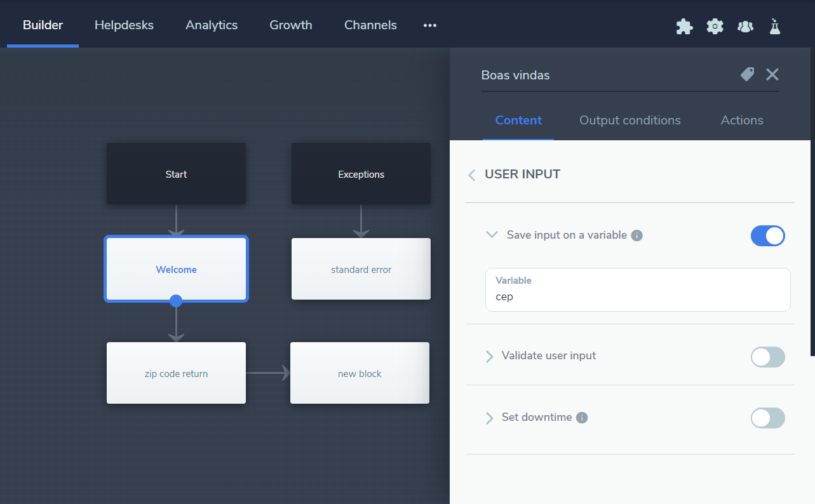Expand the Set downtime section

point(489,418)
